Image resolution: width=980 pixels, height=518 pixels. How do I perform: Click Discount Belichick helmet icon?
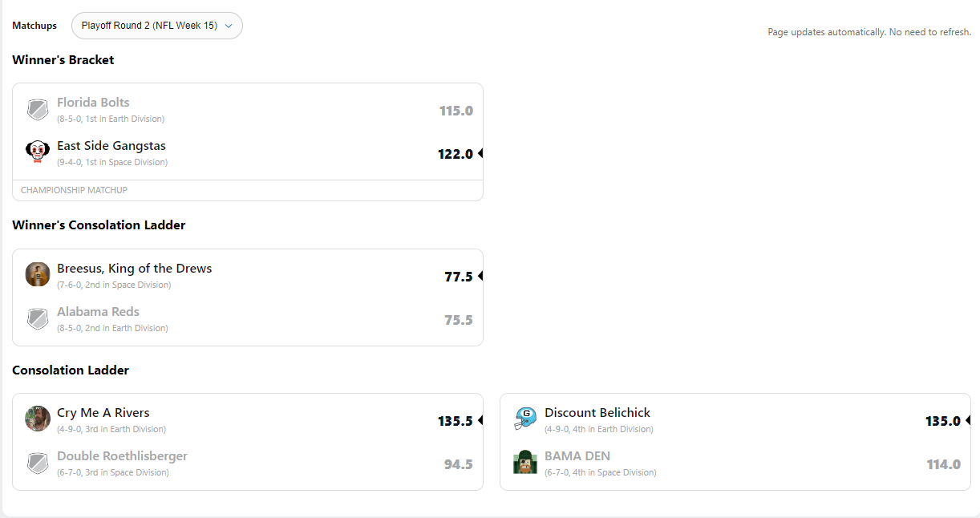pos(525,419)
